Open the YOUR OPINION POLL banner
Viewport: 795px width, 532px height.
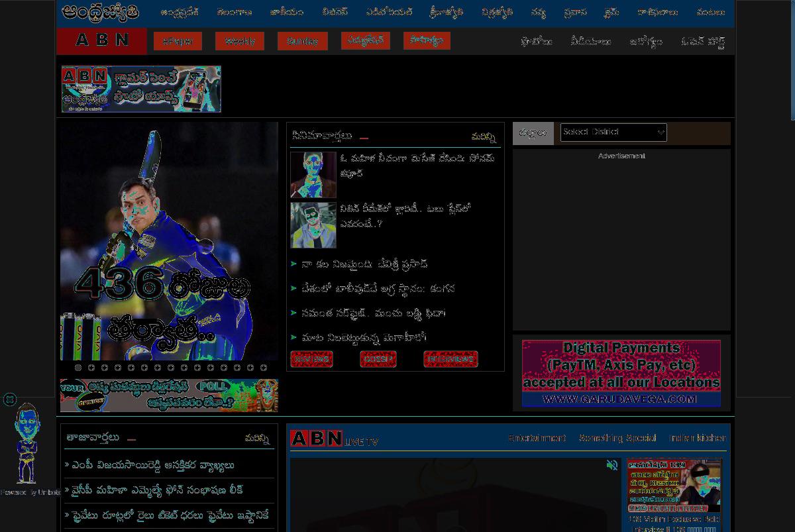169,396
